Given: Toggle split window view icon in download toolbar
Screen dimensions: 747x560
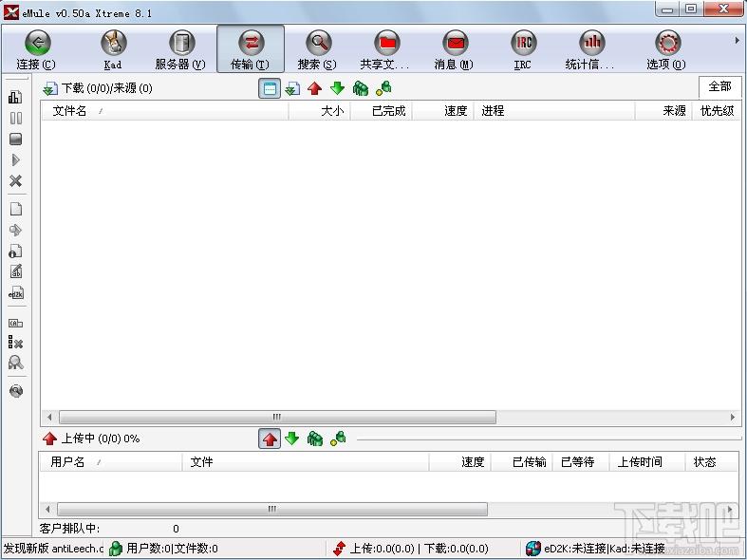Looking at the screenshot, I should 270,88.
